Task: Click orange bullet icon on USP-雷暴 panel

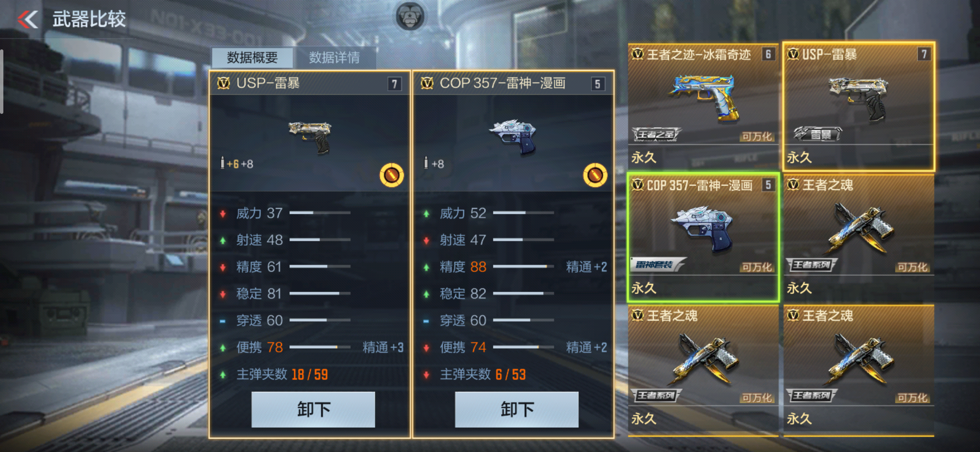Action: point(392,175)
